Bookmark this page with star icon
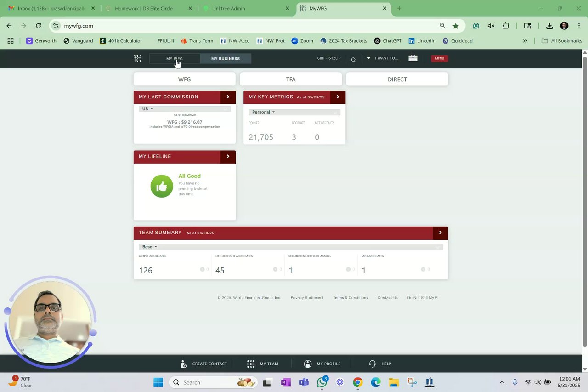The height and width of the screenshot is (392, 588). pyautogui.click(x=456, y=26)
